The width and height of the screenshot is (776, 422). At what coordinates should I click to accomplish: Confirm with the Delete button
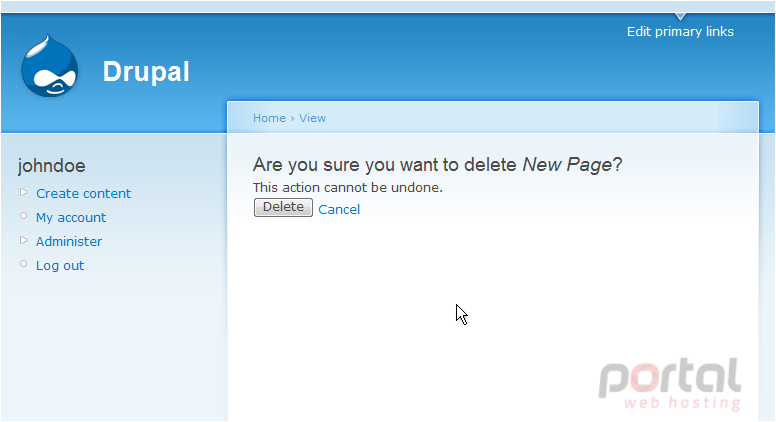click(283, 207)
